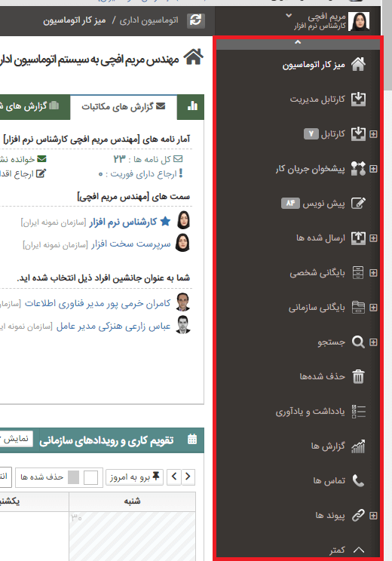
Task: Click the photo of کامران خرمی پور
Action: (182, 302)
